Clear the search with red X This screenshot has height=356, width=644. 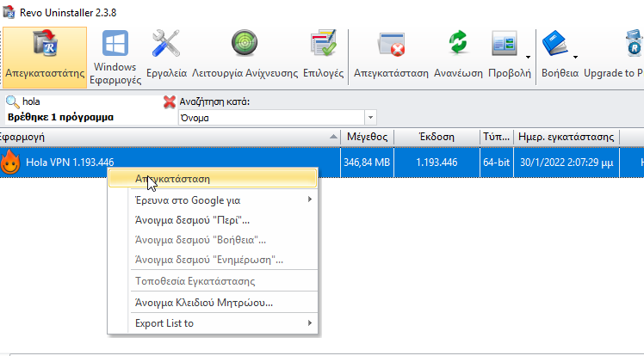[x=170, y=101]
